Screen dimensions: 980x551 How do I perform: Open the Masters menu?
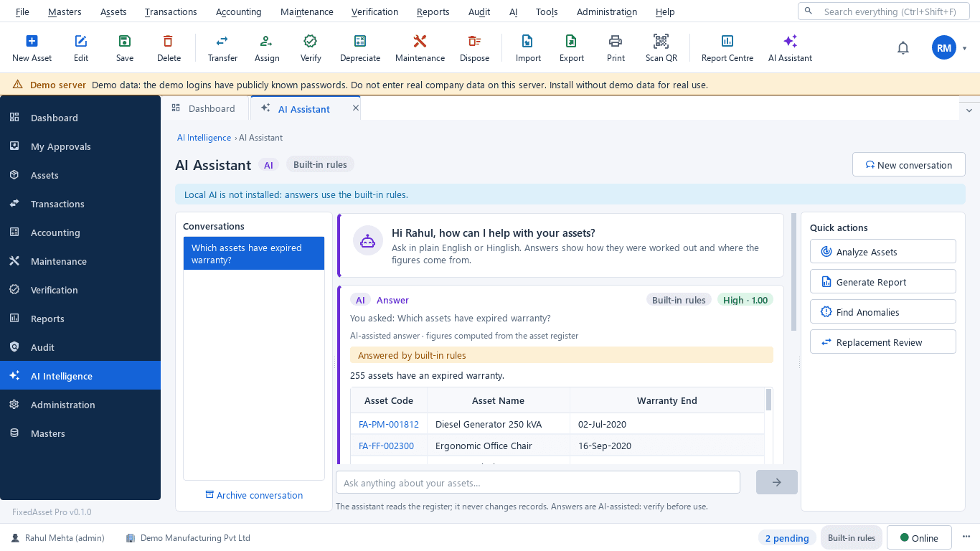(x=65, y=11)
